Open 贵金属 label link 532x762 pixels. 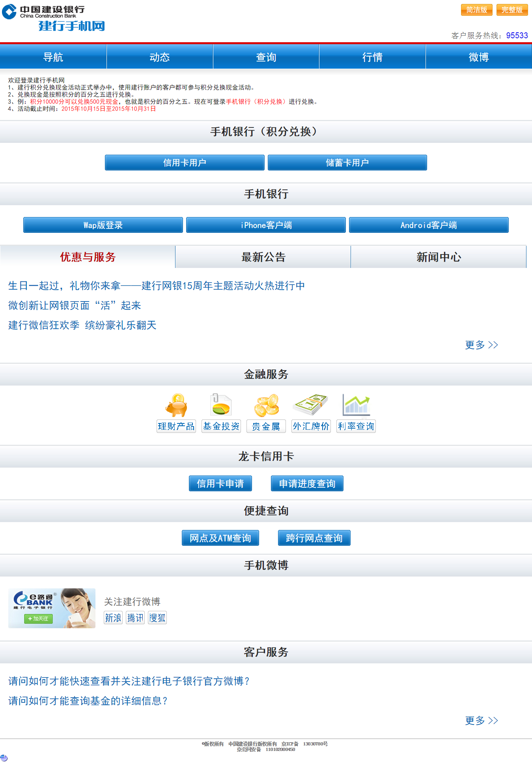pyautogui.click(x=266, y=426)
